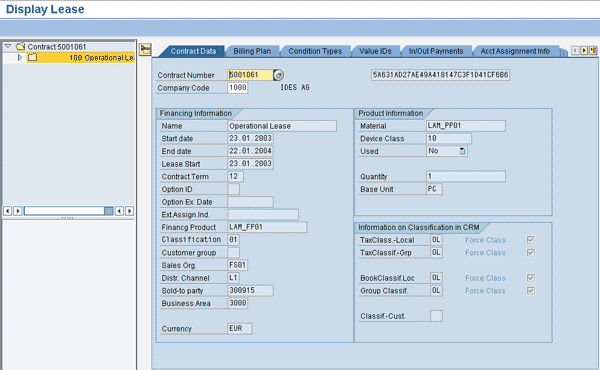Click the tree scroll-right arrow left of track
600x370 pixels.
point(17,211)
